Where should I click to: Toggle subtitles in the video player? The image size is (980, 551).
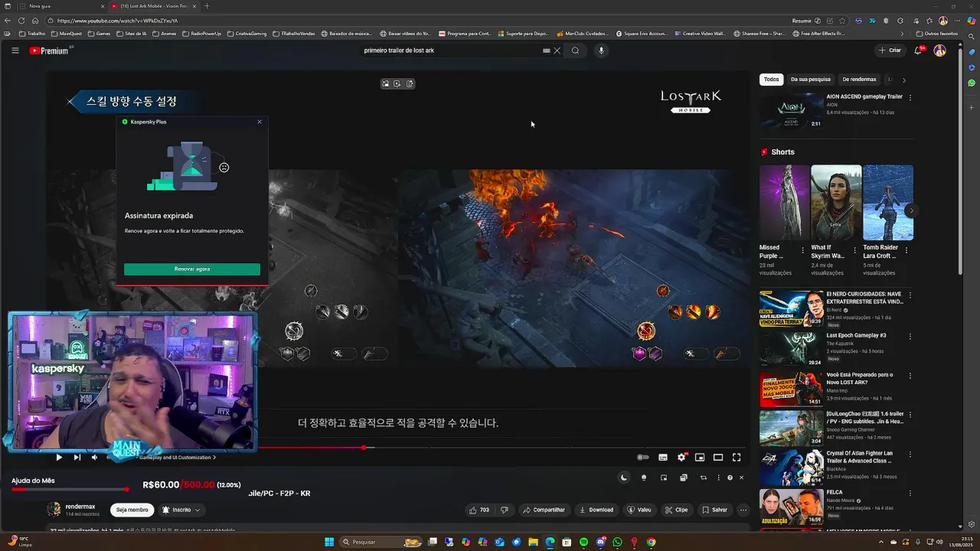663,458
